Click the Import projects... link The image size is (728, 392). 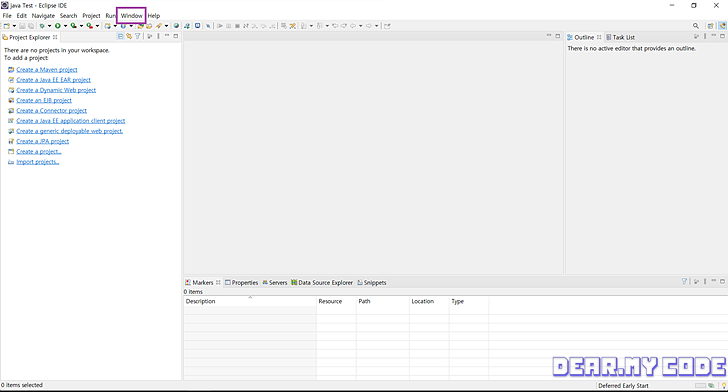click(x=38, y=162)
